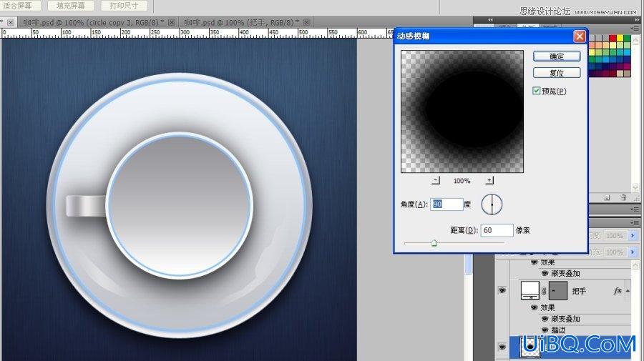The height and width of the screenshot is (361, 644).
Task: Click the delete swatch trash icon
Action: pyautogui.click(x=623, y=198)
